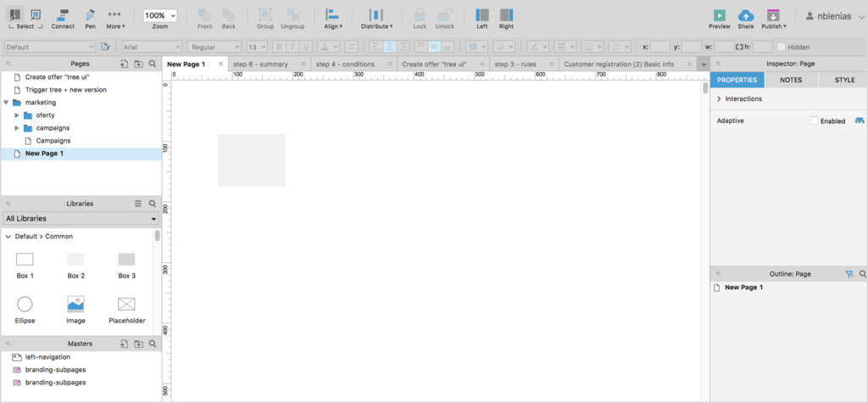Click the Ungroup widgets icon

[292, 19]
